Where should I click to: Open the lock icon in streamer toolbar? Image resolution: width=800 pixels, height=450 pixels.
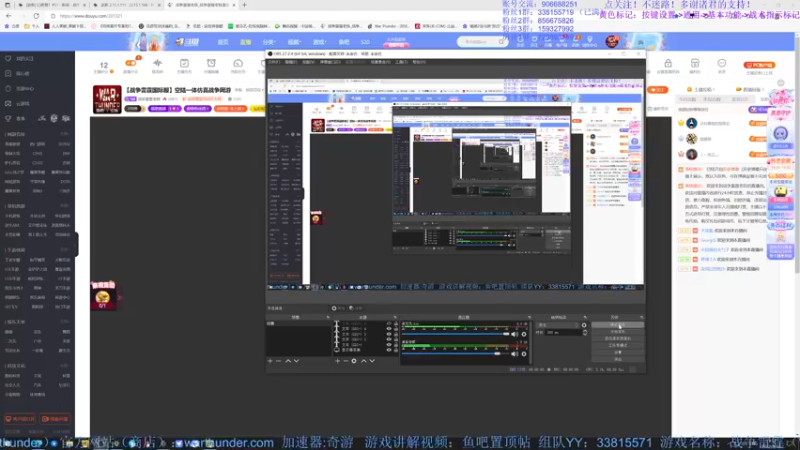click(668, 65)
